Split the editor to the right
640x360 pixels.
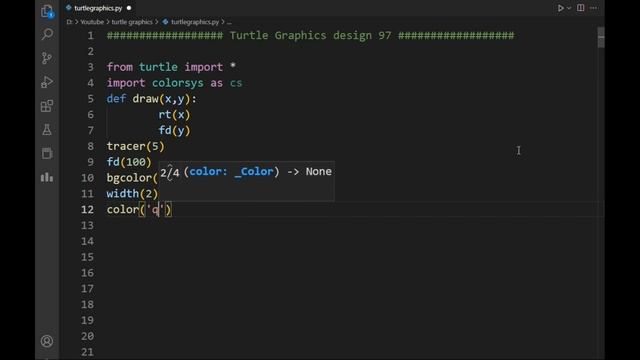[580, 8]
